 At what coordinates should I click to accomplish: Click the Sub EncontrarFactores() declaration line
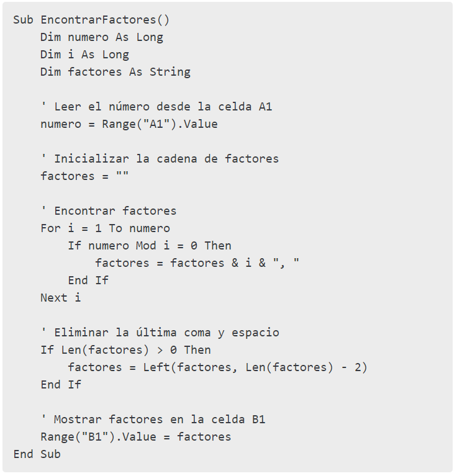point(91,19)
